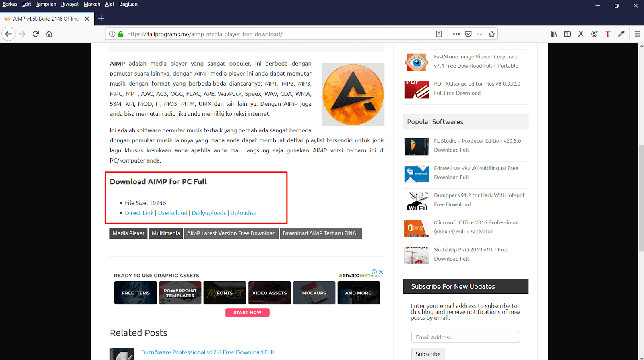The width and height of the screenshot is (644, 360).
Task: Open the Berkas menu
Action: point(10,4)
